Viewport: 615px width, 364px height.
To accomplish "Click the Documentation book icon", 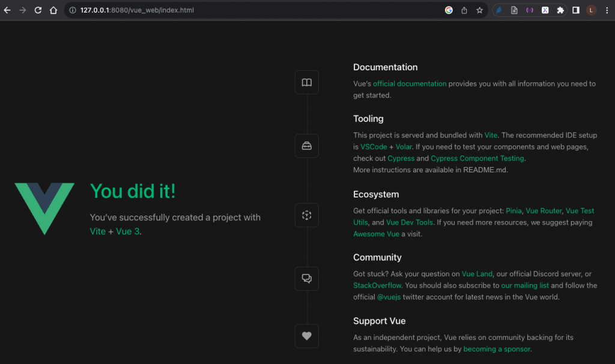I will tap(307, 82).
